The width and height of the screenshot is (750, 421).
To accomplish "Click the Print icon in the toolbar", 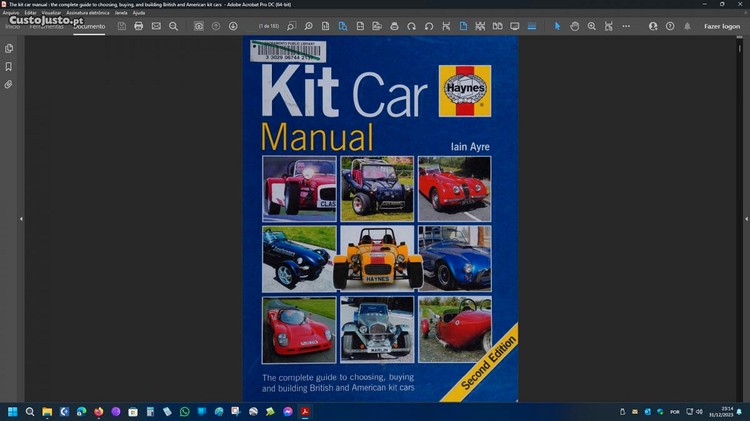I will click(138, 26).
